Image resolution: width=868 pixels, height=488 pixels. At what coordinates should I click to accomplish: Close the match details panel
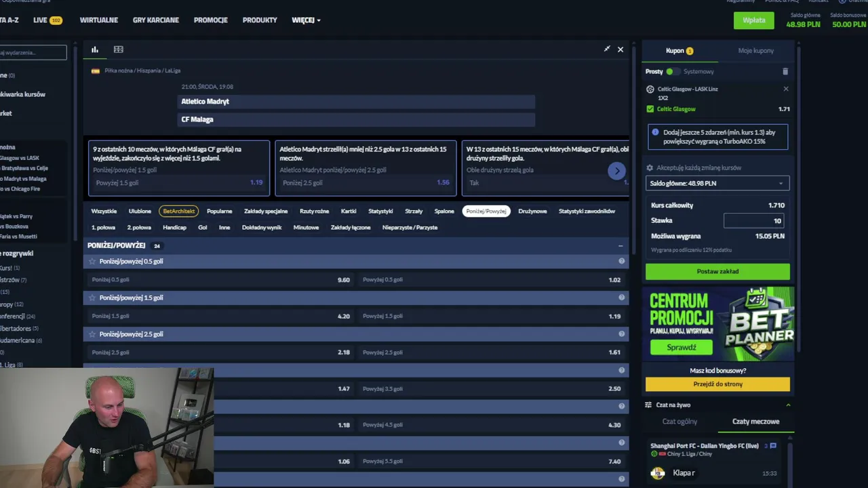(x=620, y=49)
